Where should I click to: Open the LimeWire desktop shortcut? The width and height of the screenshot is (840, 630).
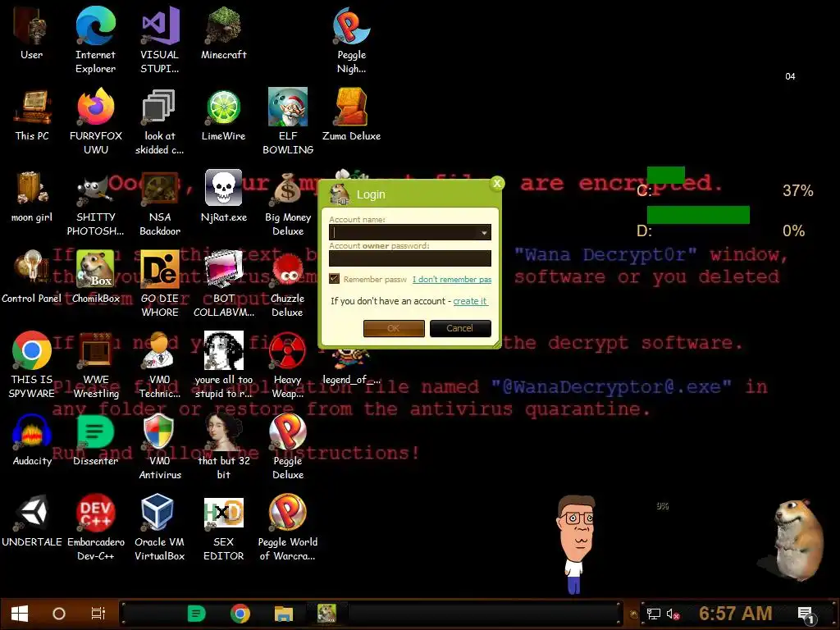click(223, 115)
